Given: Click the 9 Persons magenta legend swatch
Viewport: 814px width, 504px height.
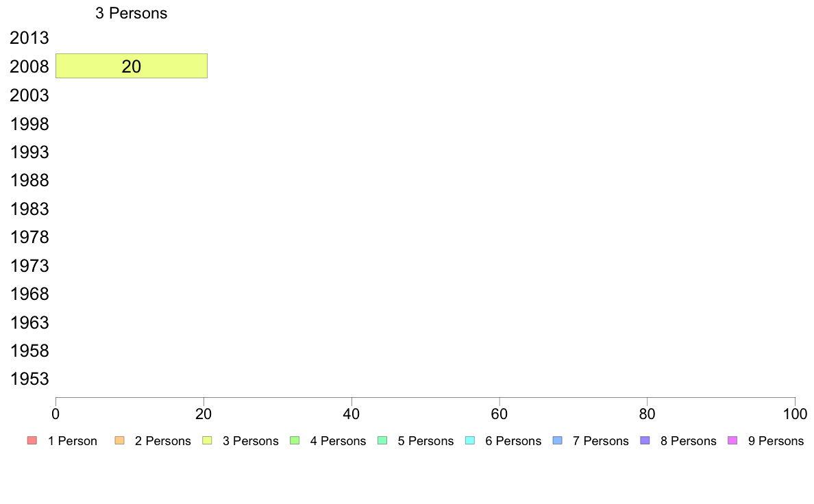Looking at the screenshot, I should pos(733,441).
